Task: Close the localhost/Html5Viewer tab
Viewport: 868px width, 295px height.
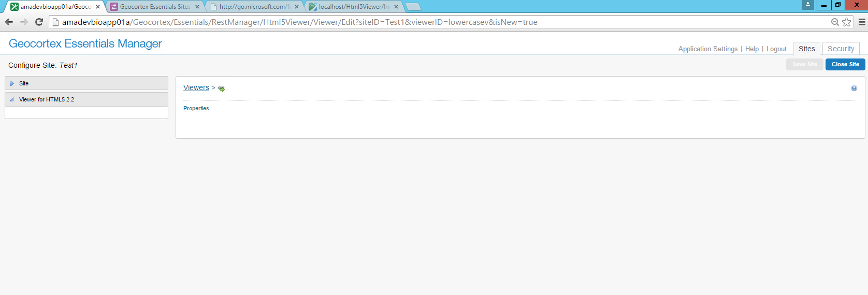Action: [x=396, y=7]
